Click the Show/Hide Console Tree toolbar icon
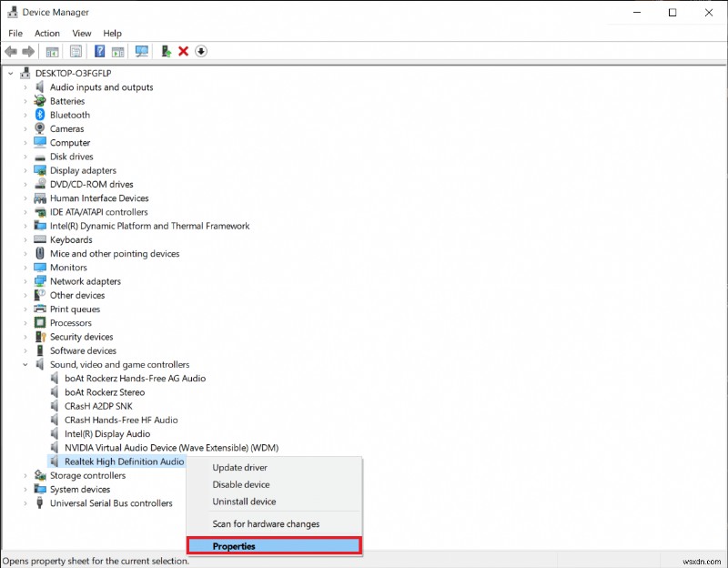 pos(53,51)
